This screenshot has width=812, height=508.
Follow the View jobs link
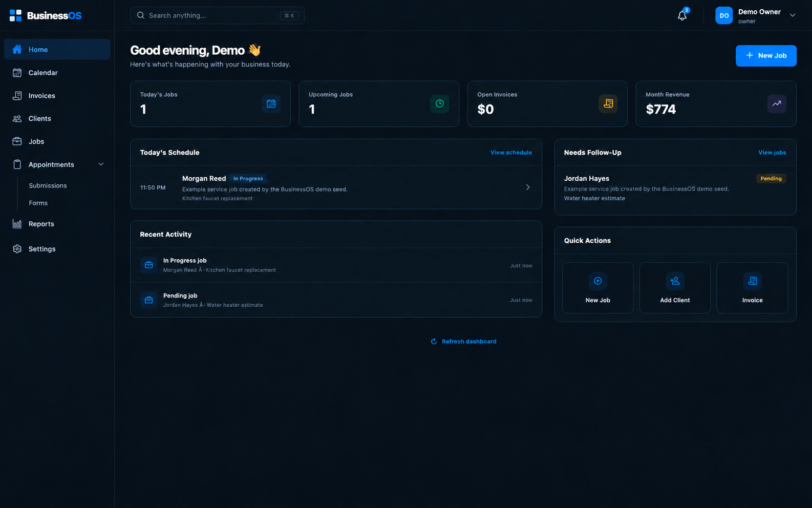772,153
